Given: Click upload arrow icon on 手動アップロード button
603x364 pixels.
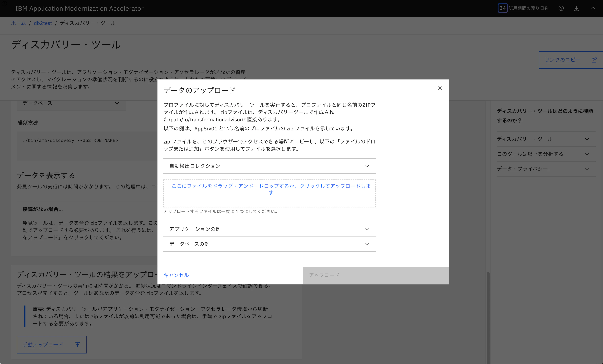Looking at the screenshot, I should [x=78, y=344].
